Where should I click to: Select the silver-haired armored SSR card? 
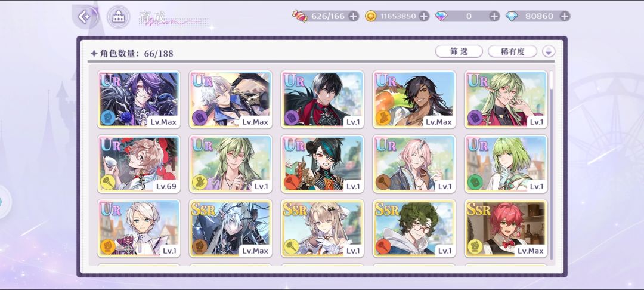click(230, 229)
